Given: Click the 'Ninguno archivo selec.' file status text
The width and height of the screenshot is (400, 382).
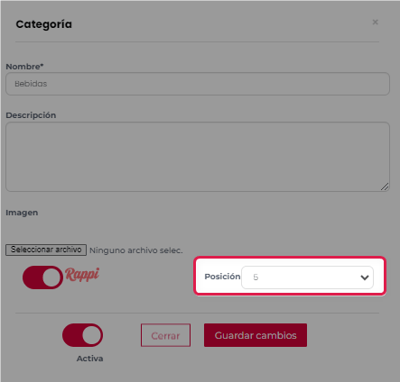Looking at the screenshot, I should click(x=136, y=250).
